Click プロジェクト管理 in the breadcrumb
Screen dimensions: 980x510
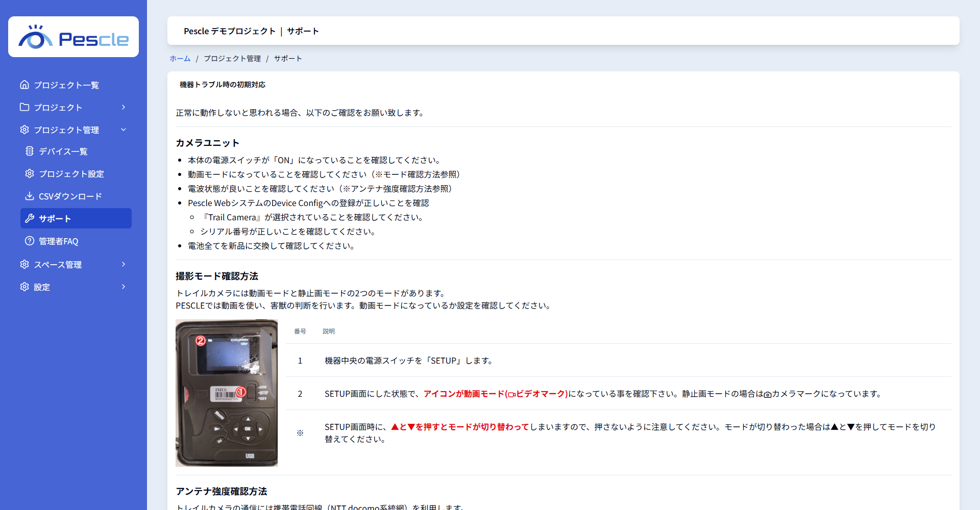[232, 59]
